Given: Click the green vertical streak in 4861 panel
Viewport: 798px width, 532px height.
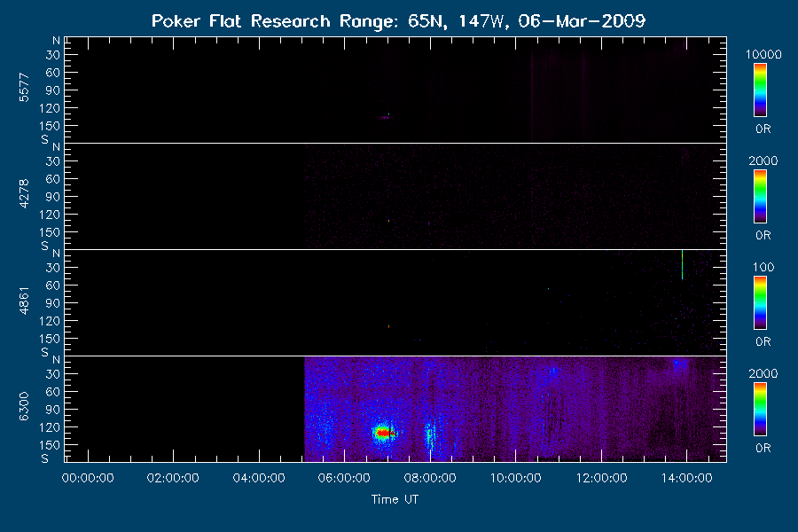Looking at the screenshot, I should pos(682,265).
